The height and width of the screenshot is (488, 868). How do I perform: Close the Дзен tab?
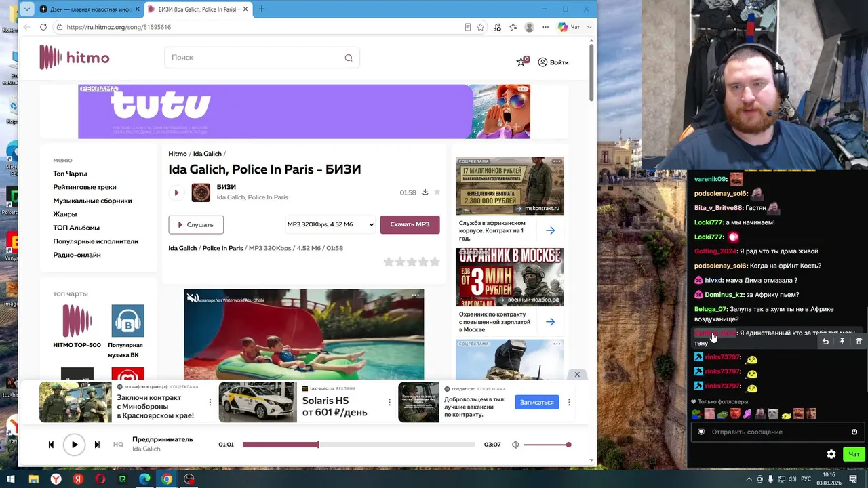[x=138, y=9]
